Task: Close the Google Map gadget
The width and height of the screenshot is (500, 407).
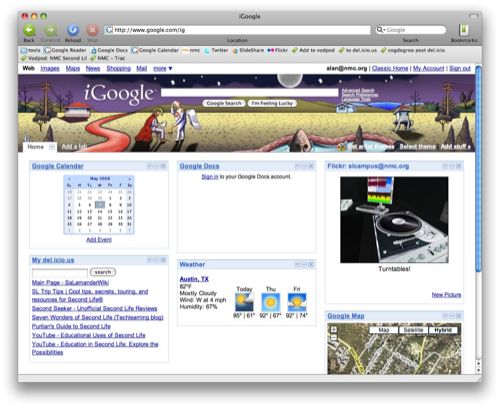Action: (459, 316)
